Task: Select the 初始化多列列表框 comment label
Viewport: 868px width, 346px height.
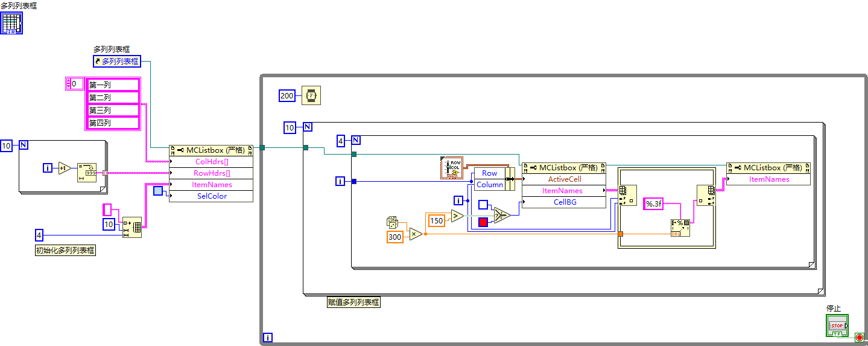Action: [x=65, y=251]
